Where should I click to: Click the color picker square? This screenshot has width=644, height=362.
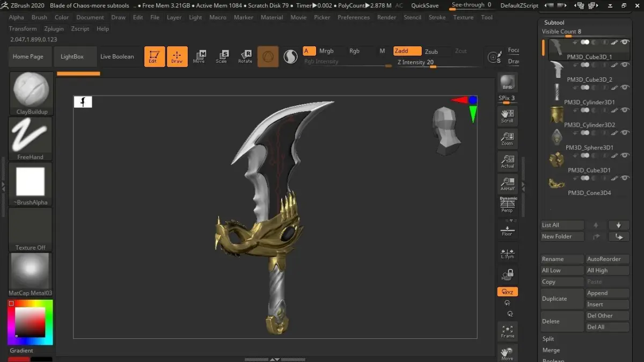point(31,322)
